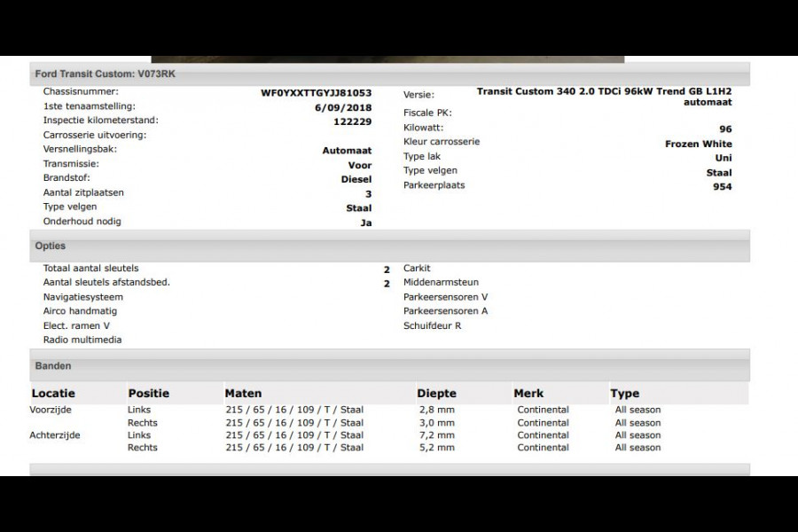The width and height of the screenshot is (798, 532).
Task: Collapse the Banden section header
Action: [x=53, y=365]
